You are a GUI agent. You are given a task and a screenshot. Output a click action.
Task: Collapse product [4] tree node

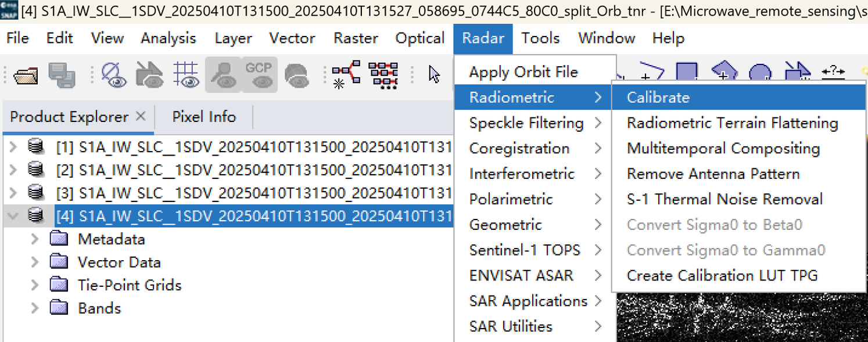coord(13,216)
